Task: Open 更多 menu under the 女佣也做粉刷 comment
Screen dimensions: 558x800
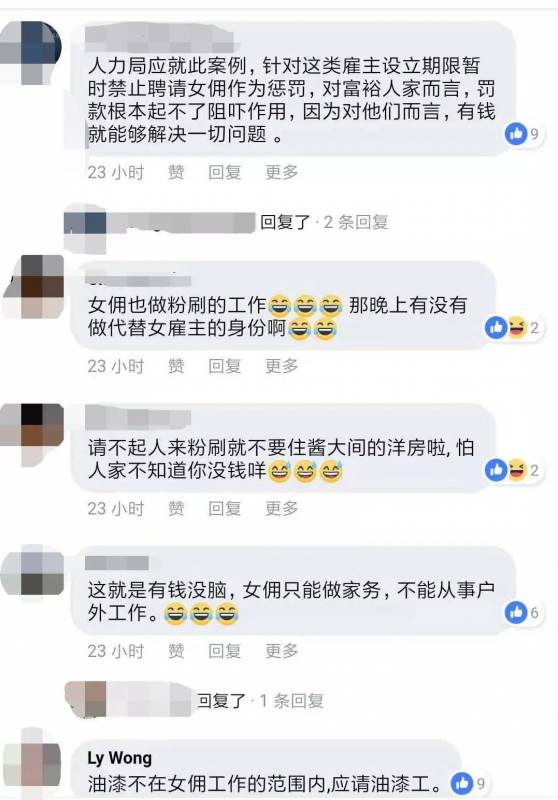Action: [x=282, y=366]
